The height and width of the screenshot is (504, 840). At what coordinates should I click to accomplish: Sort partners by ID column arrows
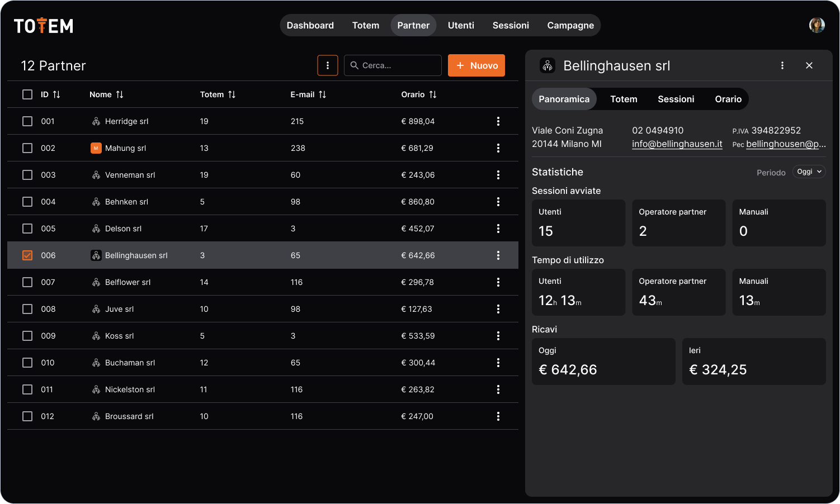pos(56,94)
